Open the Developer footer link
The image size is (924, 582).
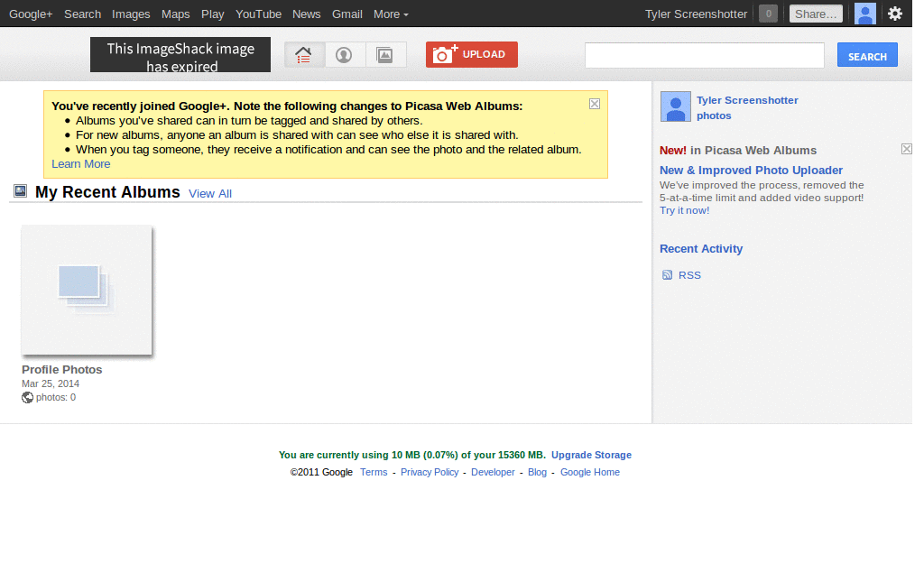493,473
